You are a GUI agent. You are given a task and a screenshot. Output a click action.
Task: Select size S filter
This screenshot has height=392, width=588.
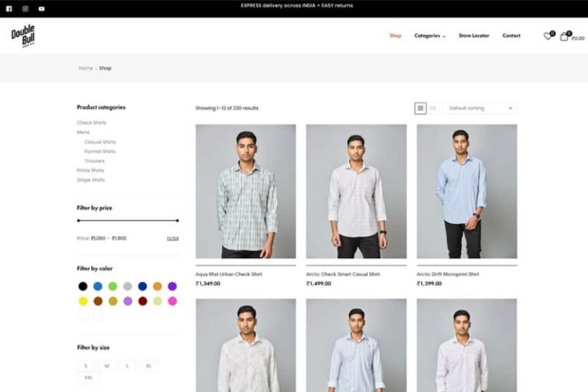(x=86, y=366)
